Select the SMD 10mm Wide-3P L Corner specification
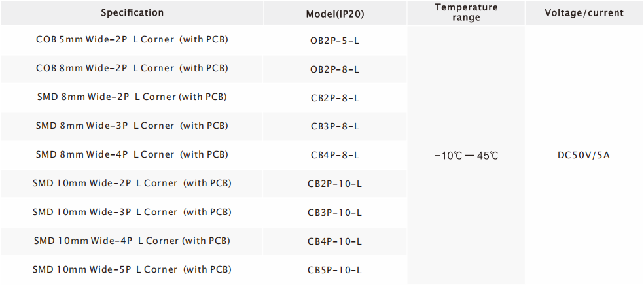The image size is (644, 289). 132,212
